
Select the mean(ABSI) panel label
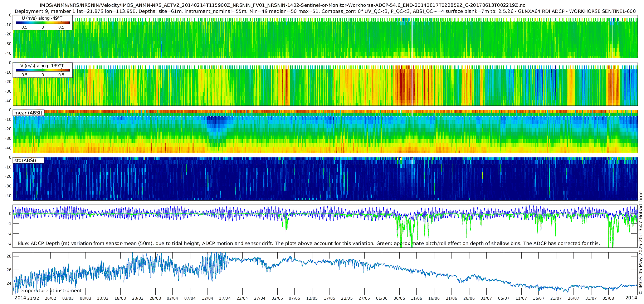(x=28, y=113)
